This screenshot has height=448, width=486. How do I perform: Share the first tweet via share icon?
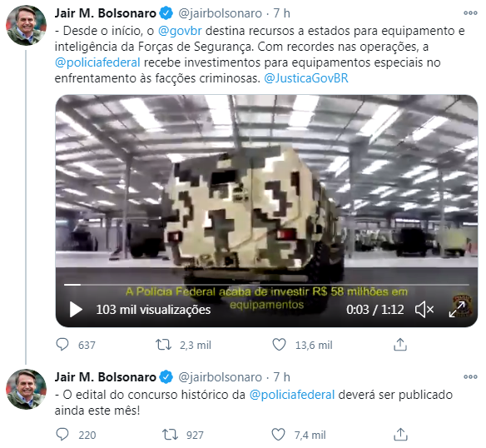pyautogui.click(x=399, y=345)
